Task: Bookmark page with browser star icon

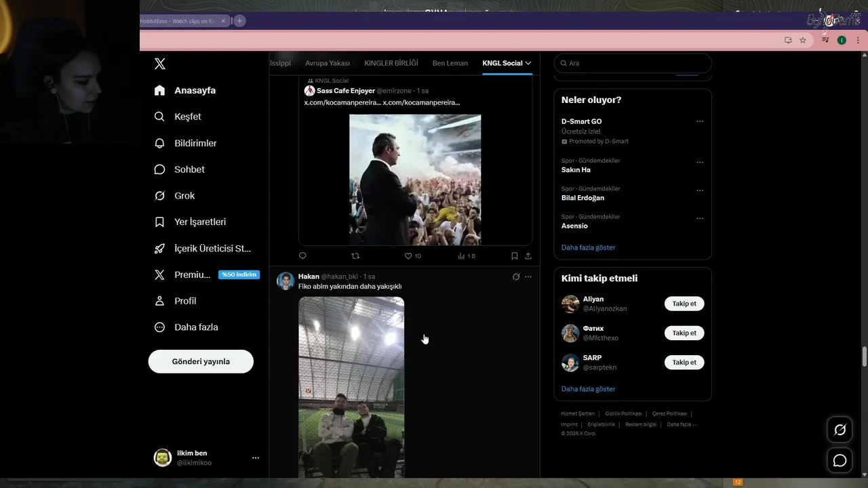Action: (803, 40)
